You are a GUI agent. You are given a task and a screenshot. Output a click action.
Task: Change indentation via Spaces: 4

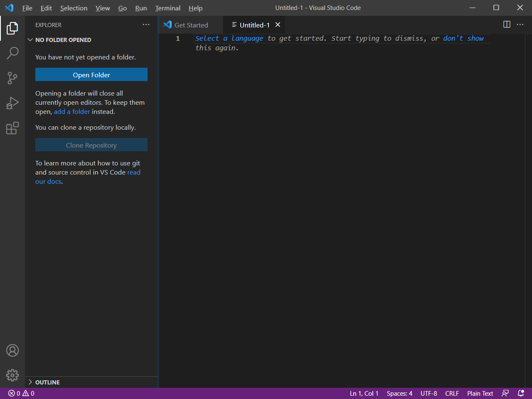tap(399, 393)
